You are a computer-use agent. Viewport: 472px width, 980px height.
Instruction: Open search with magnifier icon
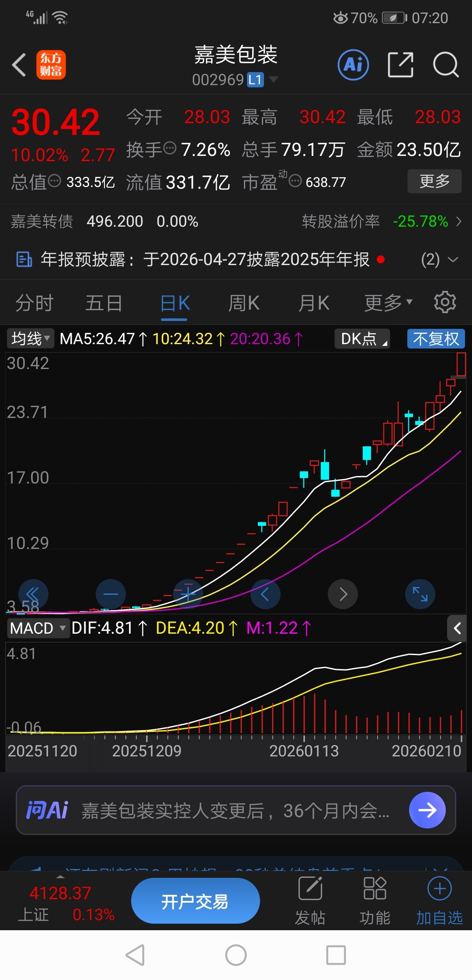[446, 65]
